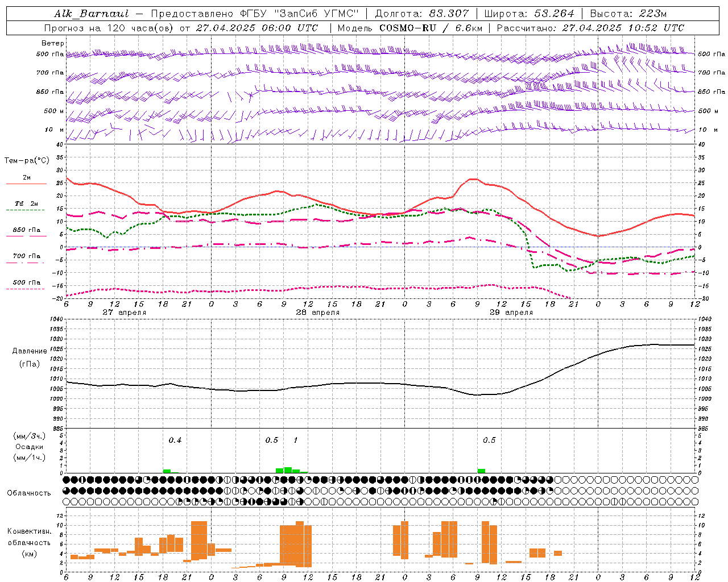
Task: Select 'Прогноз на 120 часа(ов)' forecast text
Action: [x=109, y=28]
